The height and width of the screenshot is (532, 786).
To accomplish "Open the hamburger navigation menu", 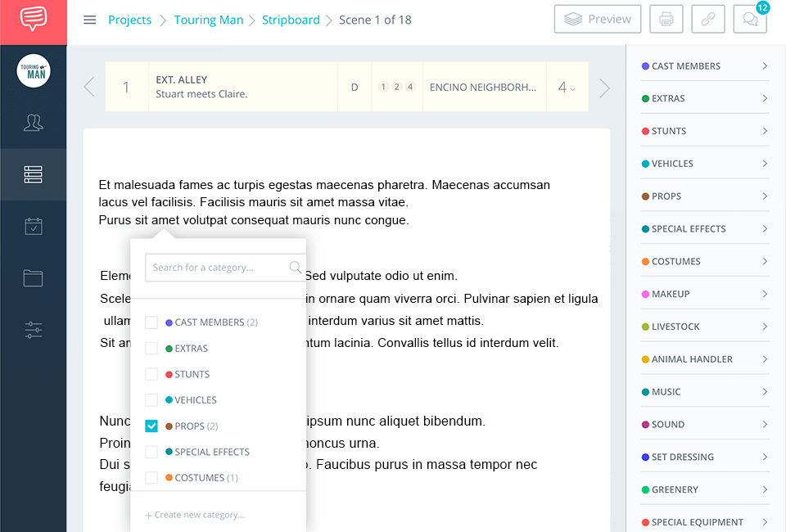I will coord(89,19).
